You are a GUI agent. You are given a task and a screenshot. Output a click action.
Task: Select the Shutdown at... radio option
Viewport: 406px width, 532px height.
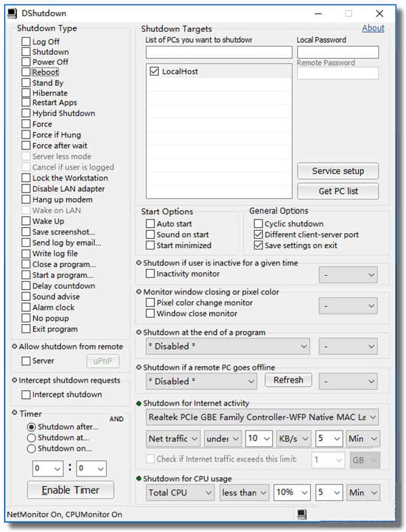pos(31,437)
